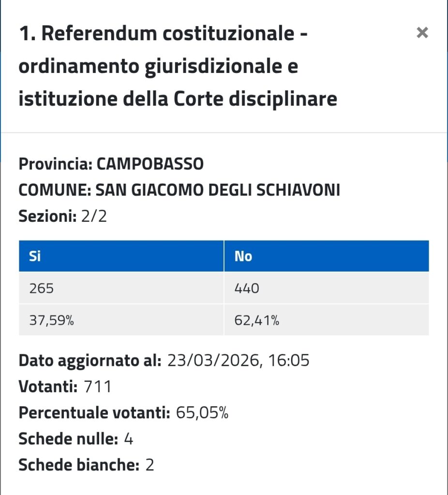The image size is (448, 495).
Task: Click the Schede bianche label
Action: (79, 466)
